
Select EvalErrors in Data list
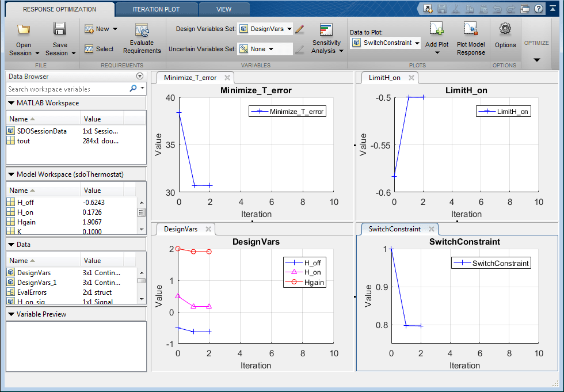point(71,292)
